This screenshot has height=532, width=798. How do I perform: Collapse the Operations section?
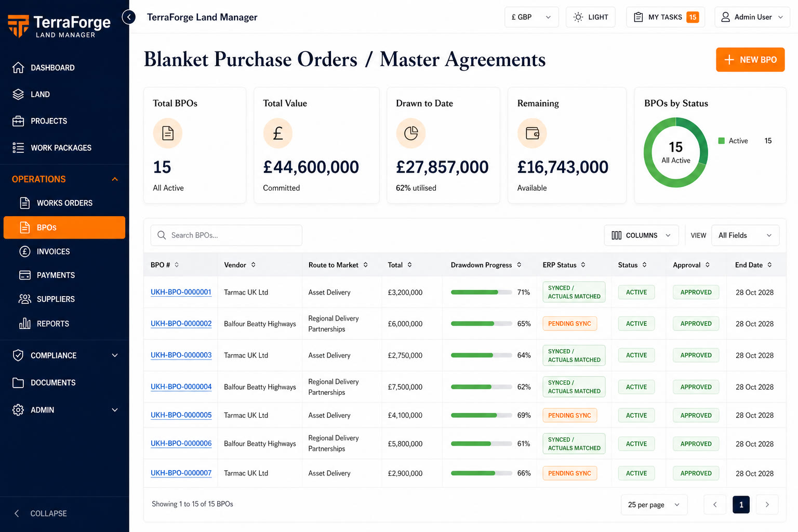(115, 179)
